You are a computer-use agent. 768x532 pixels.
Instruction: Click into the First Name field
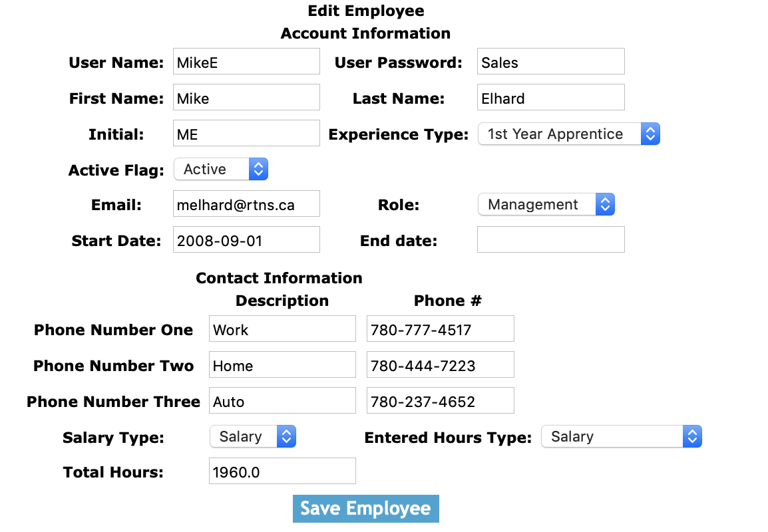pos(246,98)
